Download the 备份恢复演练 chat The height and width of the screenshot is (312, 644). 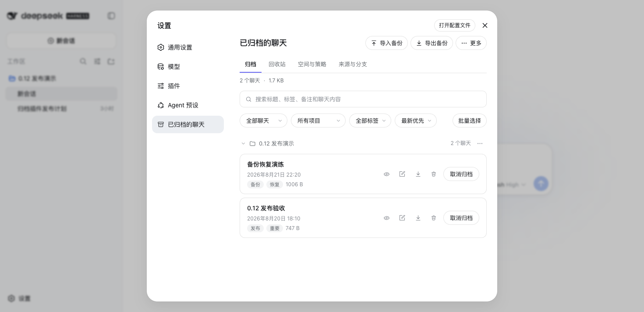coord(418,174)
